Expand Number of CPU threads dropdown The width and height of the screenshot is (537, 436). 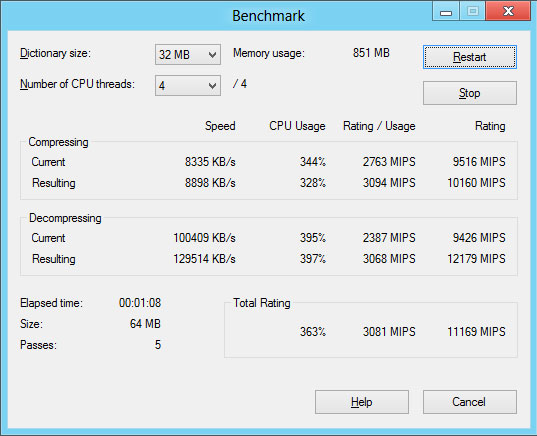click(188, 85)
